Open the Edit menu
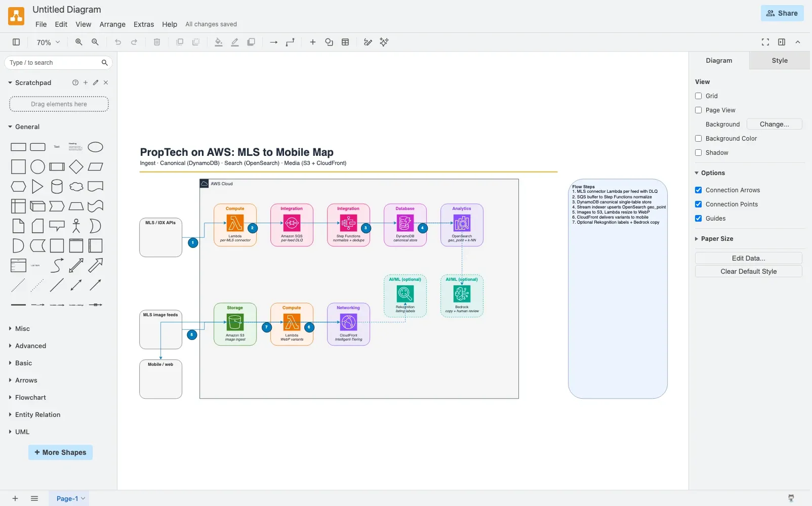Image resolution: width=812 pixels, height=506 pixels. click(61, 24)
